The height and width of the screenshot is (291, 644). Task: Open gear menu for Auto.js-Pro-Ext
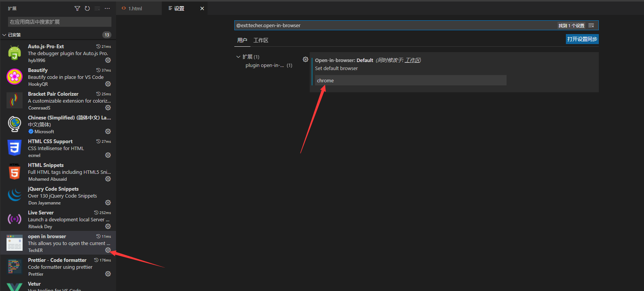click(108, 60)
